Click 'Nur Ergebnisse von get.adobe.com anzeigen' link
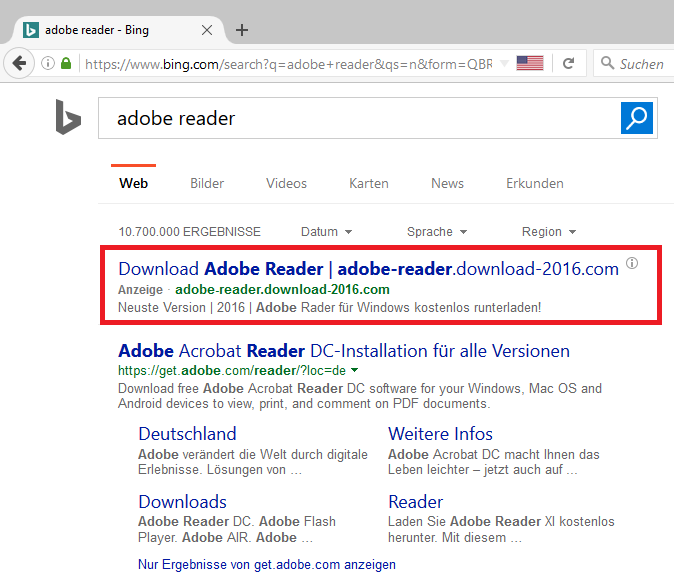The height and width of the screenshot is (585, 674). pyautogui.click(x=267, y=565)
